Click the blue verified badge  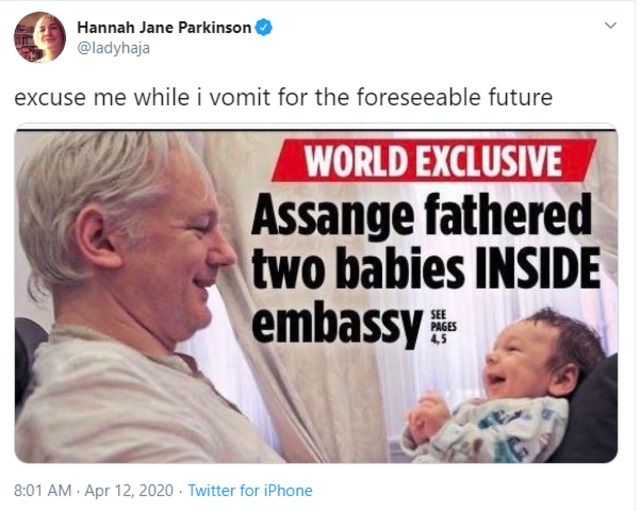(x=264, y=27)
